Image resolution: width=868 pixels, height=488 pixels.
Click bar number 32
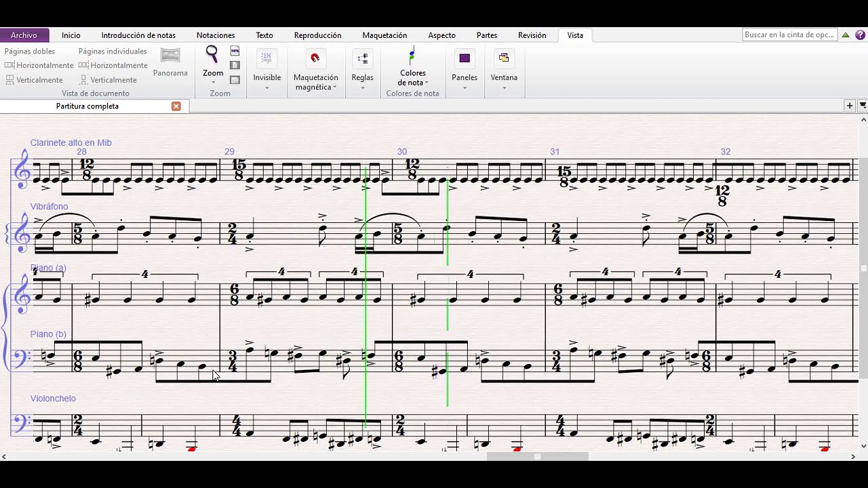[x=726, y=152]
